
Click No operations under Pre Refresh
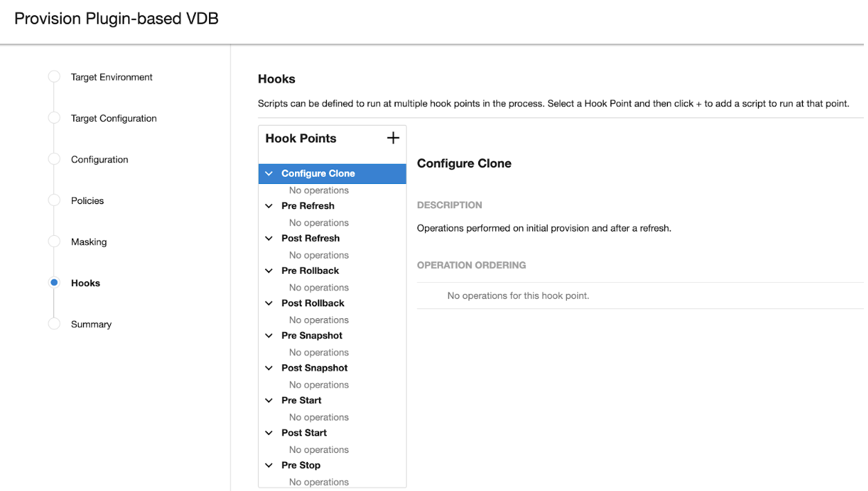coord(318,223)
